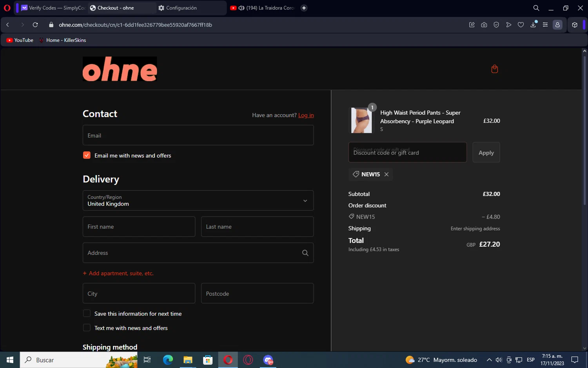The width and height of the screenshot is (588, 368).
Task: Open the Opera snapshot camera icon
Action: [x=484, y=25]
